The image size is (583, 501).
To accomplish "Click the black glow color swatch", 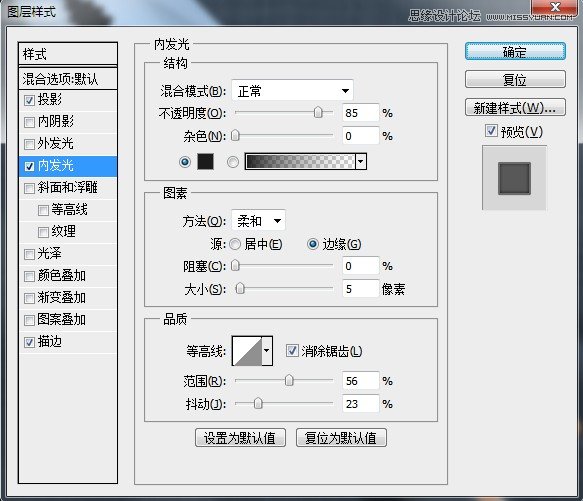I will [x=205, y=162].
